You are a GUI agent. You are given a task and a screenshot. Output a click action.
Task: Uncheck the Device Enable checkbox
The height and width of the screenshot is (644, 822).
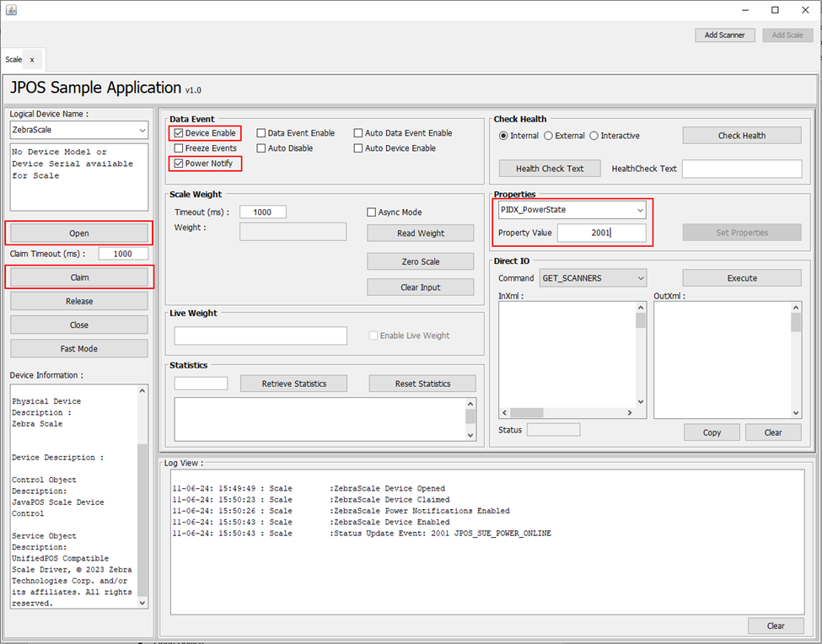point(179,133)
